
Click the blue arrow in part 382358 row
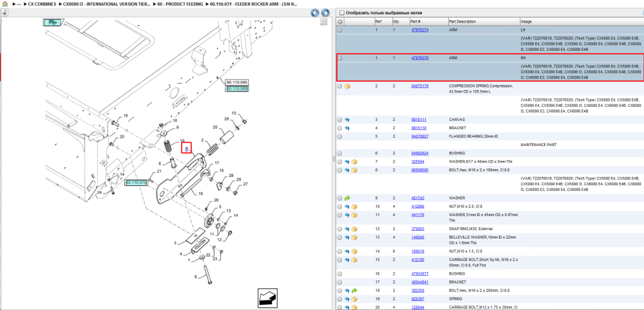pyautogui.click(x=348, y=290)
